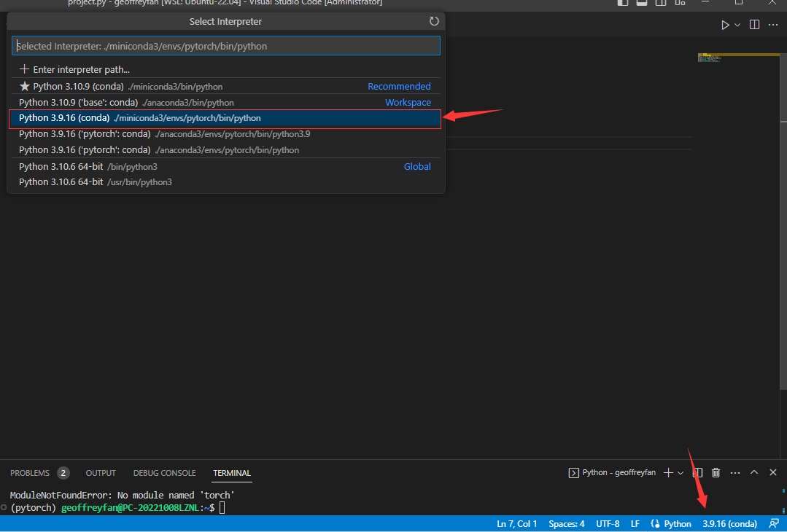Image resolution: width=787 pixels, height=532 pixels.
Task: Click the Run Python File play icon
Action: (725, 25)
